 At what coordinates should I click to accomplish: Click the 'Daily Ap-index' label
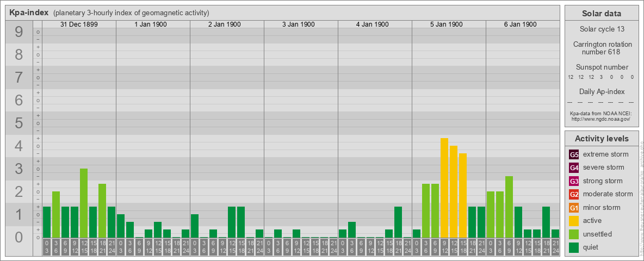tap(602, 91)
